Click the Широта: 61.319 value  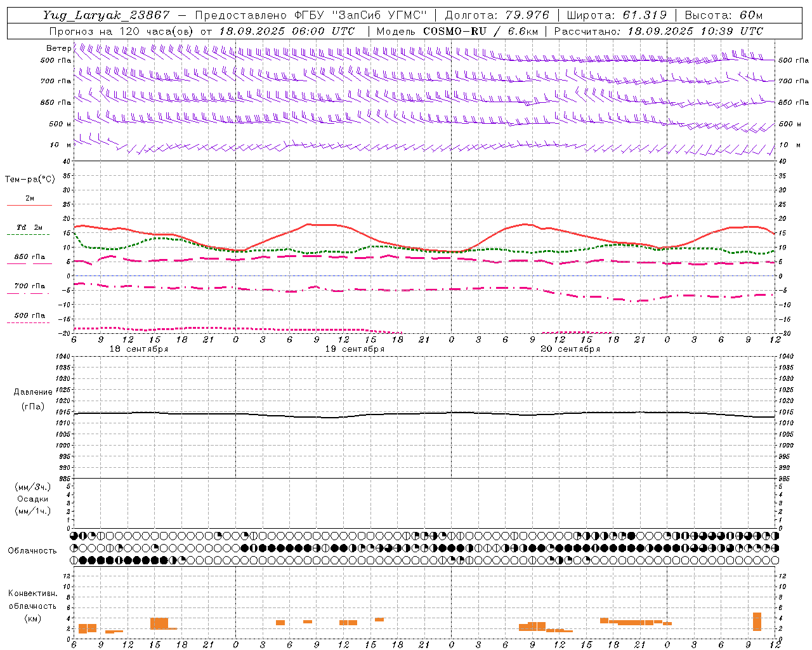pos(617,15)
